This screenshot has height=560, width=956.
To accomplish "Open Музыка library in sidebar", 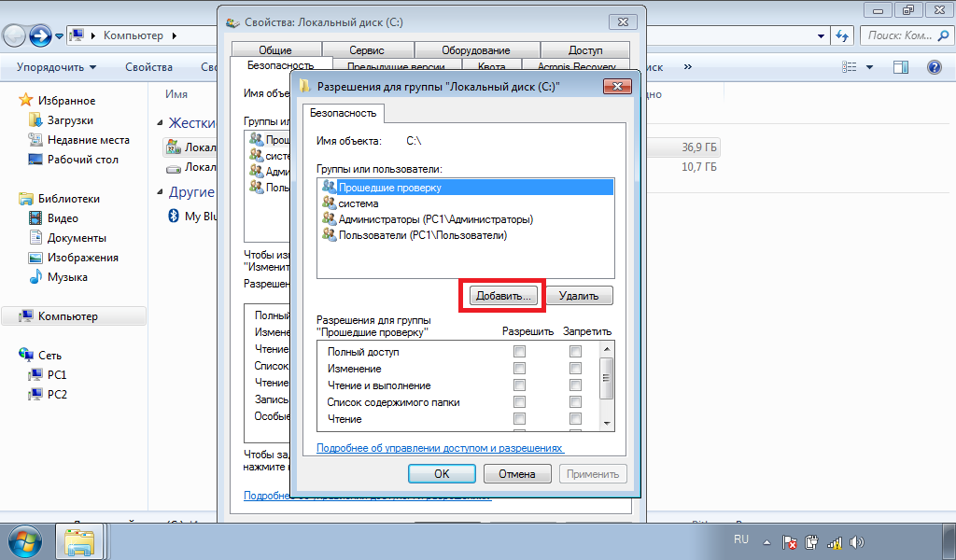I will pyautogui.click(x=67, y=277).
